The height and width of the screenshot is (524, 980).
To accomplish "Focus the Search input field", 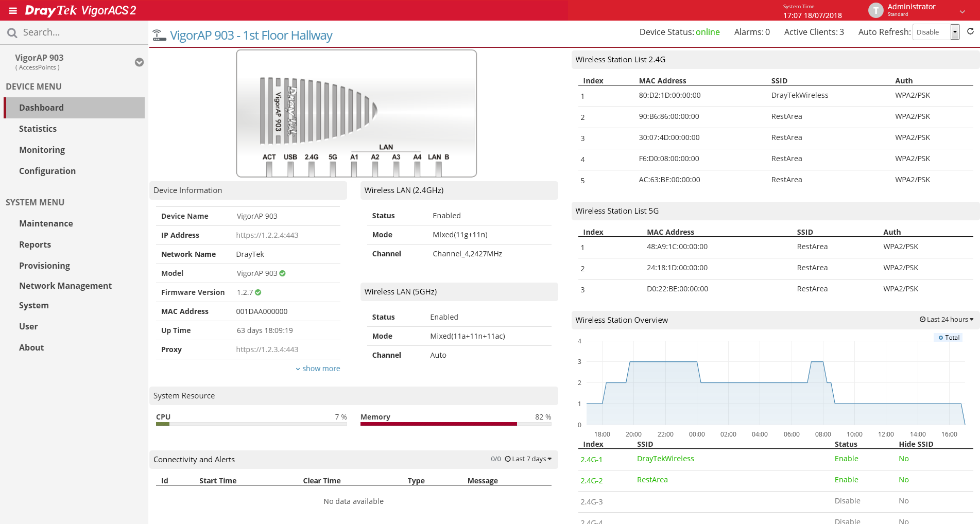I will pyautogui.click(x=82, y=32).
